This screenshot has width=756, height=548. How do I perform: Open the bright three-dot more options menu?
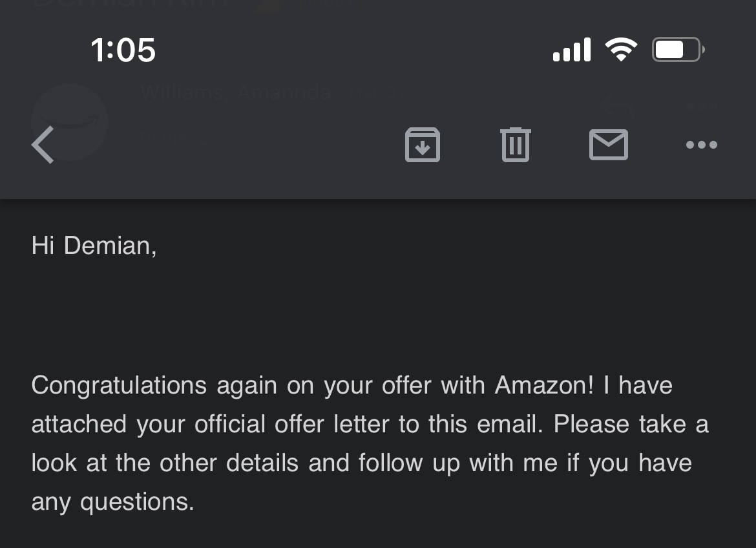[702, 145]
